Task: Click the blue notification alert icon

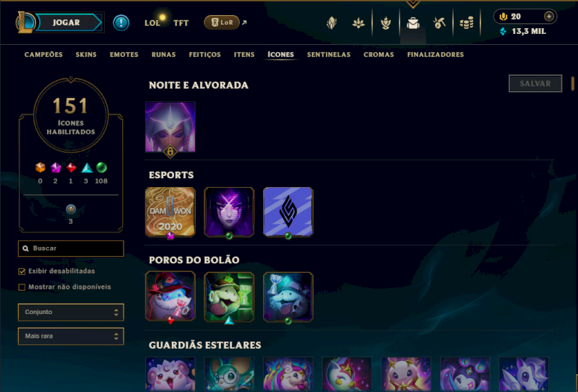Action: pos(121,23)
